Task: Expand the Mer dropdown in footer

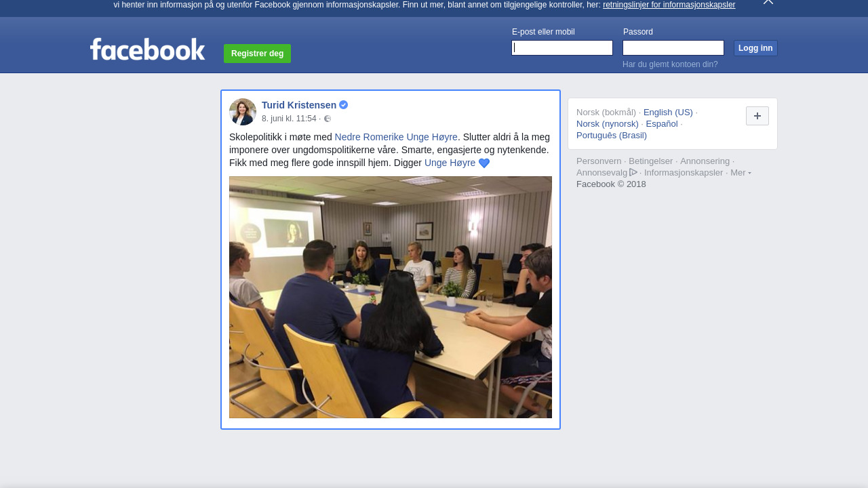Action: (x=741, y=173)
